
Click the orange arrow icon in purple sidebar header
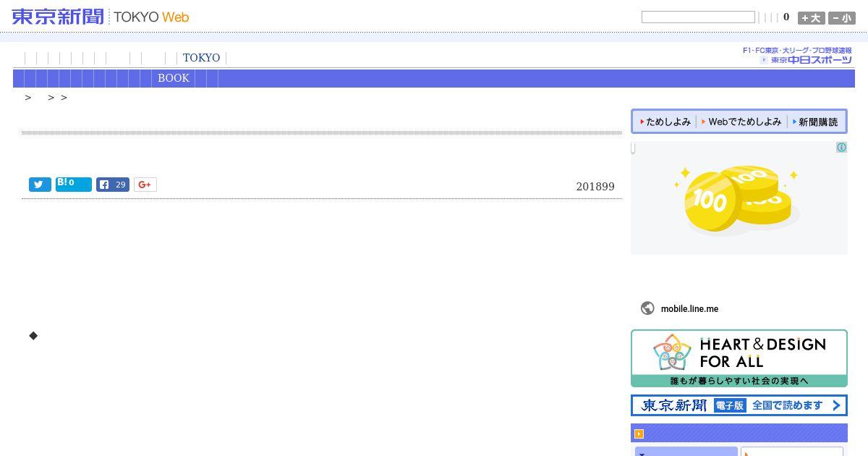click(639, 434)
